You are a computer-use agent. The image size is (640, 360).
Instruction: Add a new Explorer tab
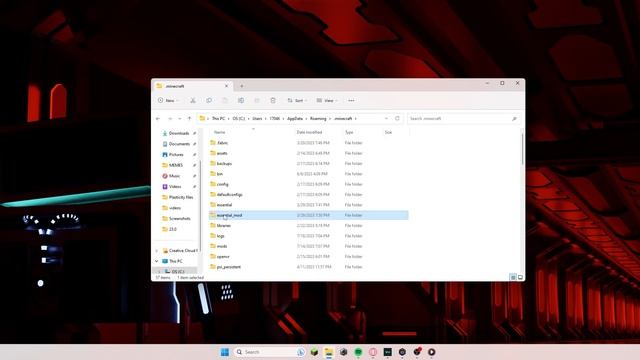(242, 86)
